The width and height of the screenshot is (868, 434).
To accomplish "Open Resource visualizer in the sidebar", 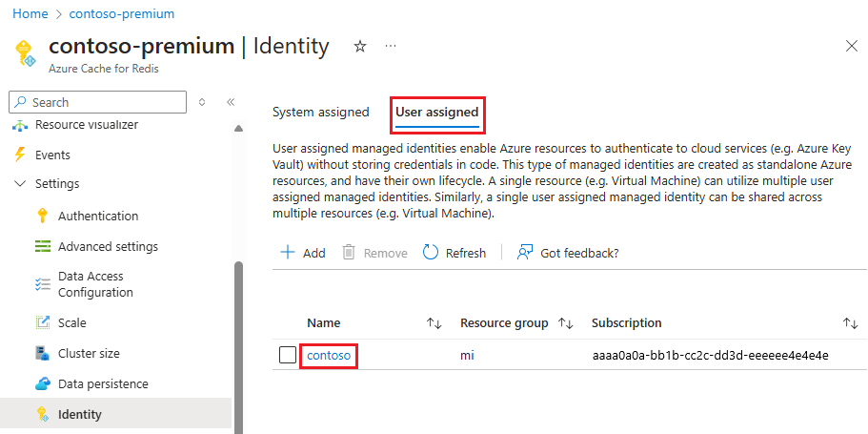I will [x=87, y=125].
